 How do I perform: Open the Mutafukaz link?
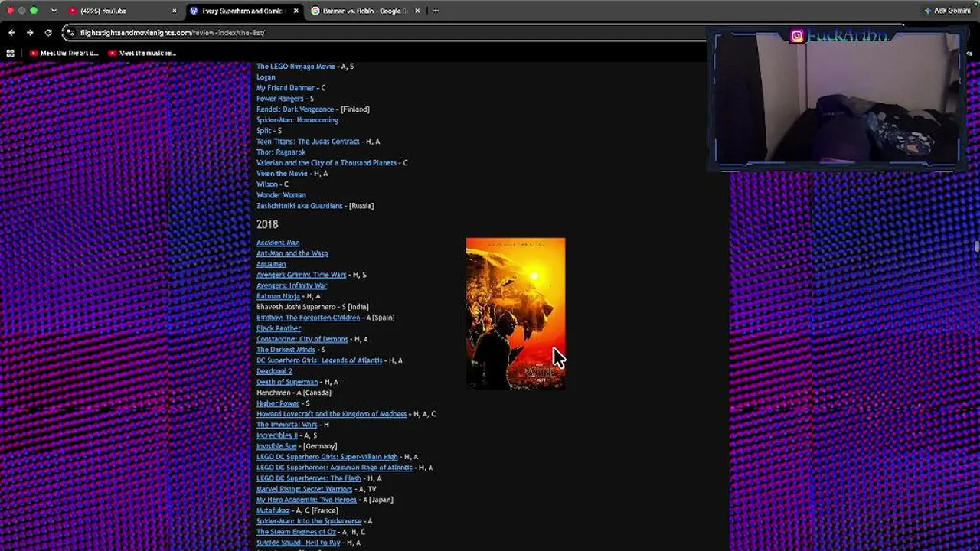click(x=273, y=510)
